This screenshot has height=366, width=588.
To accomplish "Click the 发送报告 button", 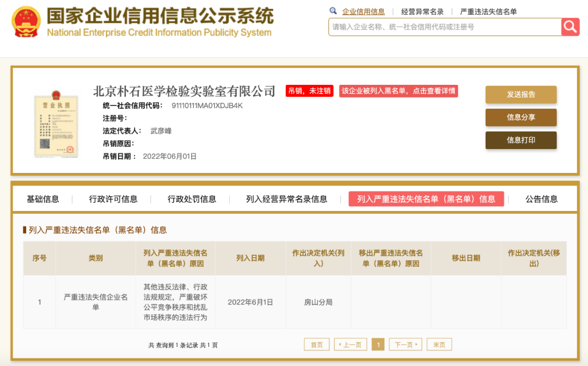I will click(x=521, y=95).
